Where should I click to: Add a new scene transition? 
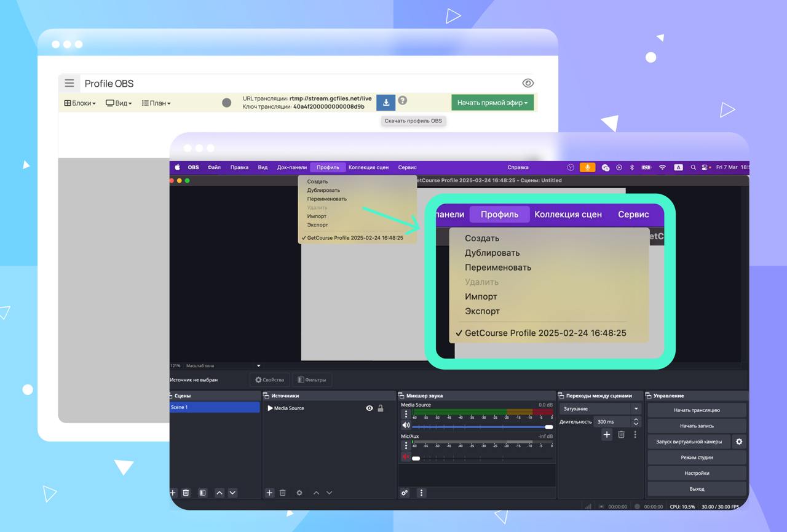click(607, 435)
